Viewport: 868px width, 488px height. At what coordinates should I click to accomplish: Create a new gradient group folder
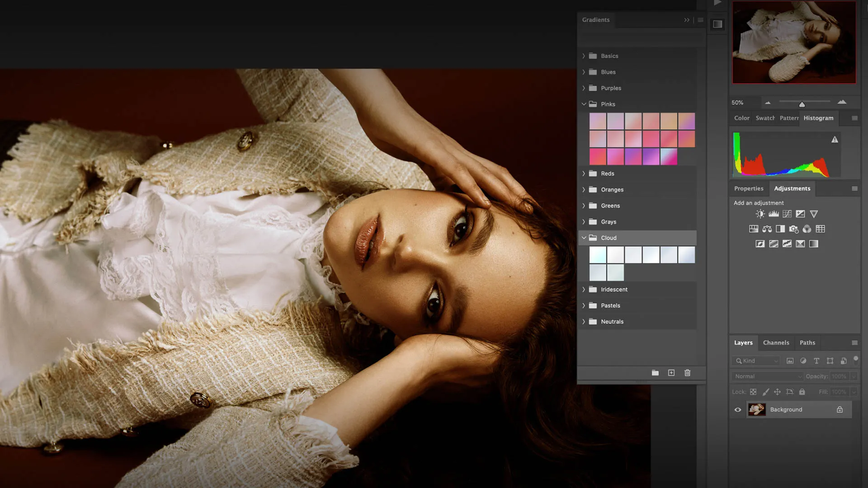pyautogui.click(x=655, y=373)
